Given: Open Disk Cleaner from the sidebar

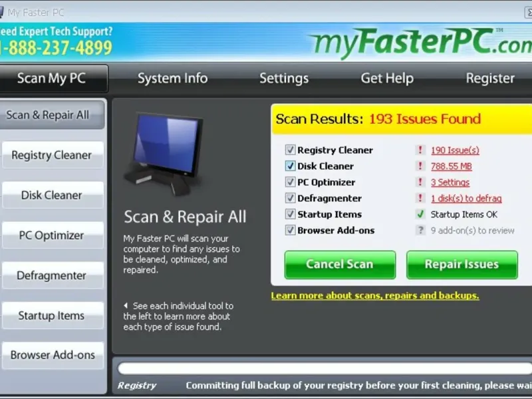Looking at the screenshot, I should 53,195.
